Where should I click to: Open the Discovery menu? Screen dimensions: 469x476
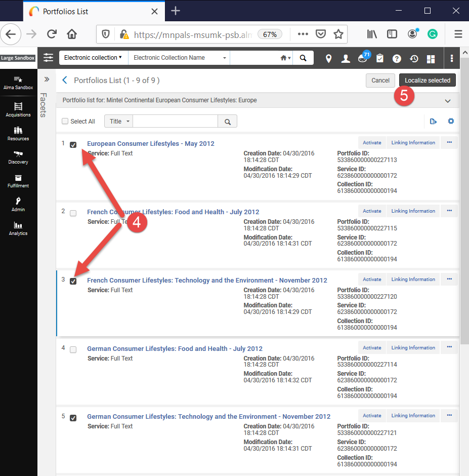pos(18,157)
